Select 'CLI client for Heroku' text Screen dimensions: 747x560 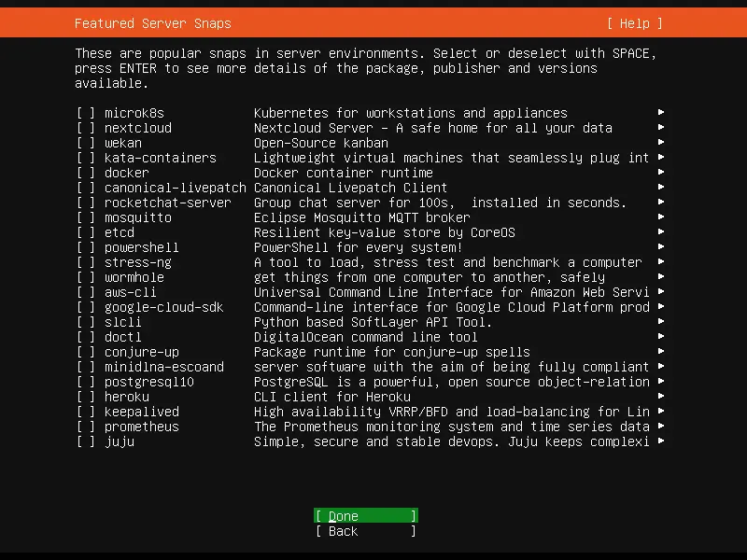point(332,397)
